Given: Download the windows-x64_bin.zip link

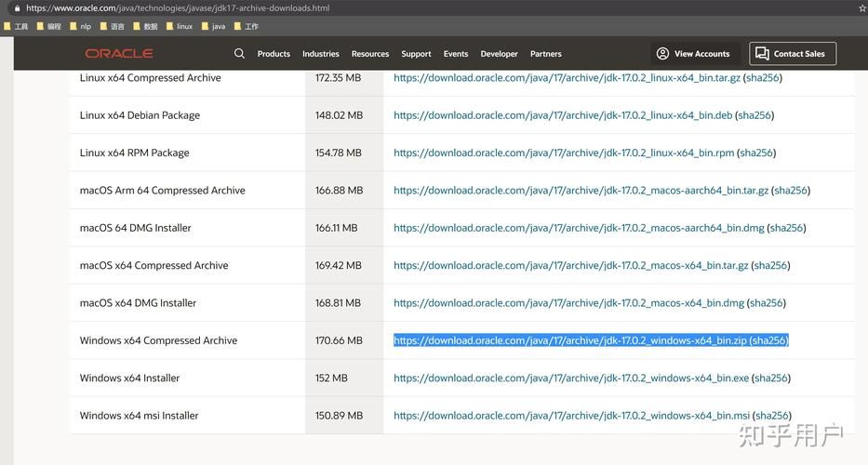Looking at the screenshot, I should 570,340.
